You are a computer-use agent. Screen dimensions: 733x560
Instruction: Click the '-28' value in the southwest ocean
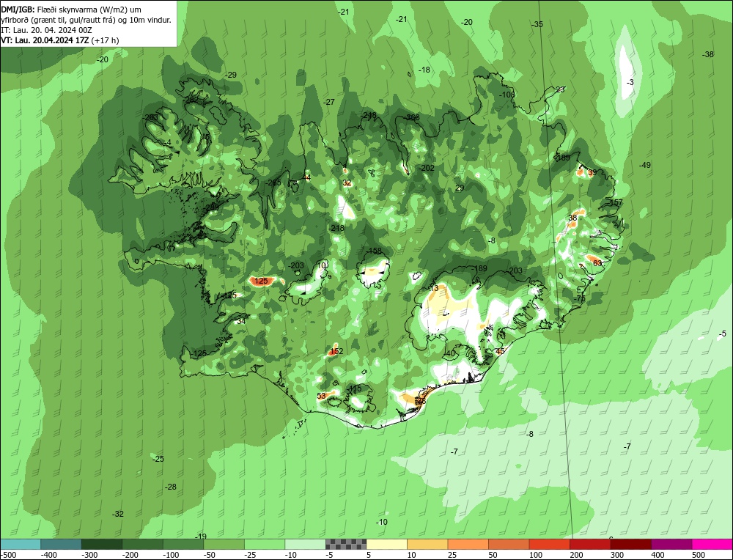pyautogui.click(x=171, y=487)
